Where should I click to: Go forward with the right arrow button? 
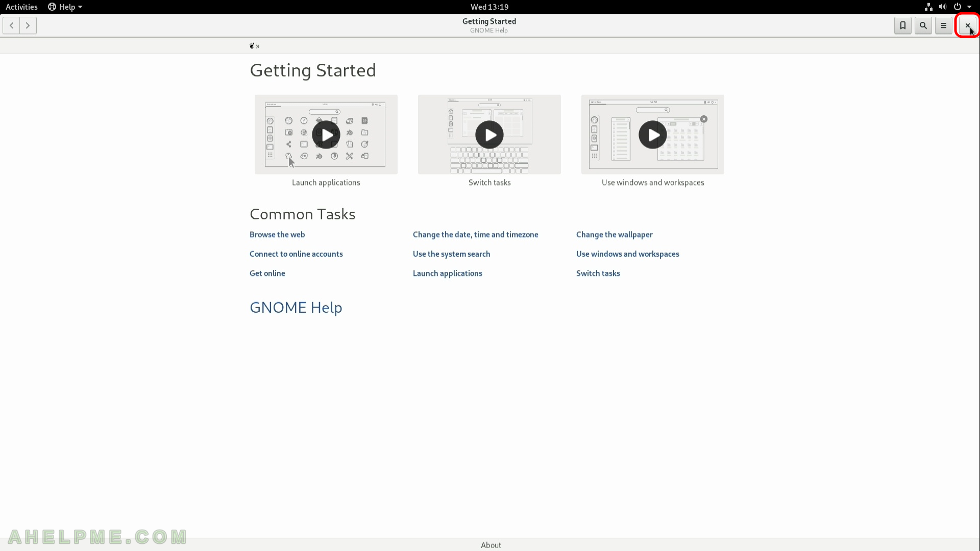tap(28, 26)
